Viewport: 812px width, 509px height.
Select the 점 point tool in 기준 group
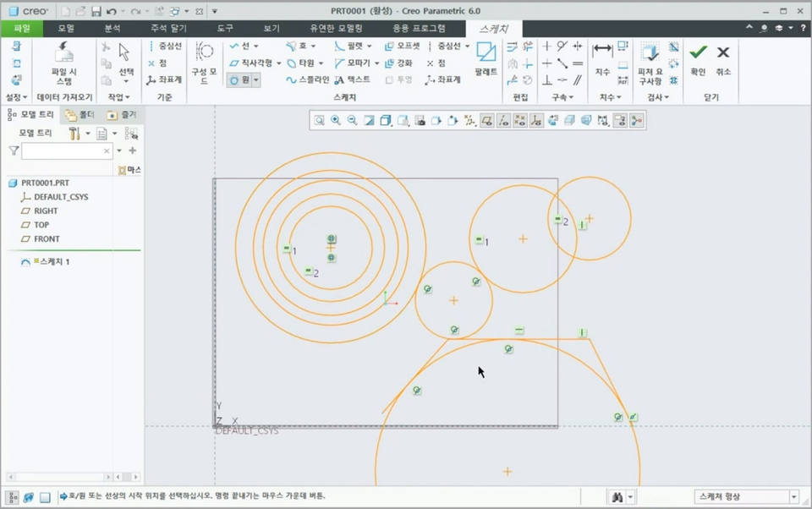pos(157,63)
